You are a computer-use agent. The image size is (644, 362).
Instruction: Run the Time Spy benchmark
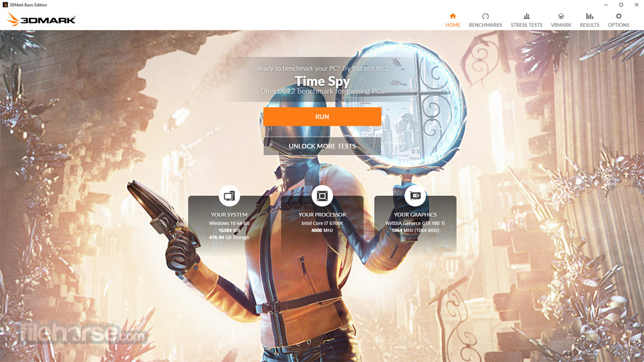click(322, 116)
